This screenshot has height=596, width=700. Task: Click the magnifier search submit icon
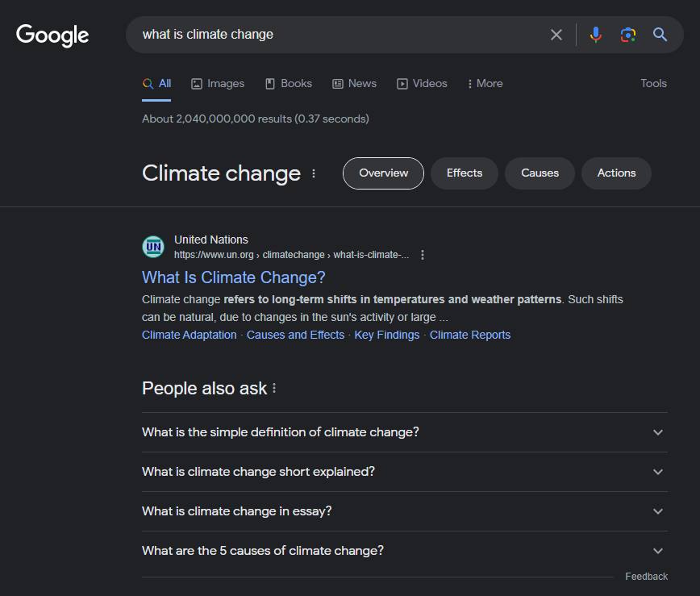[x=660, y=35]
